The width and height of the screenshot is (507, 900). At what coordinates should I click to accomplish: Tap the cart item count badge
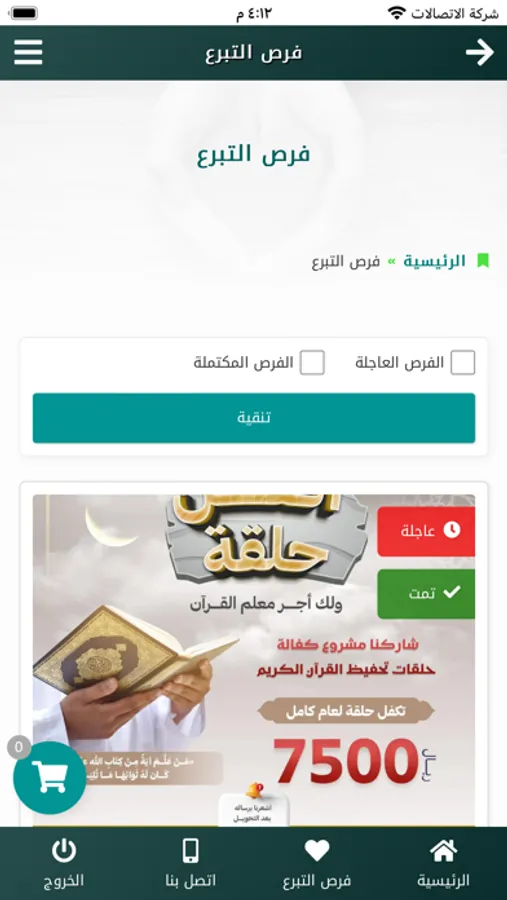19,747
